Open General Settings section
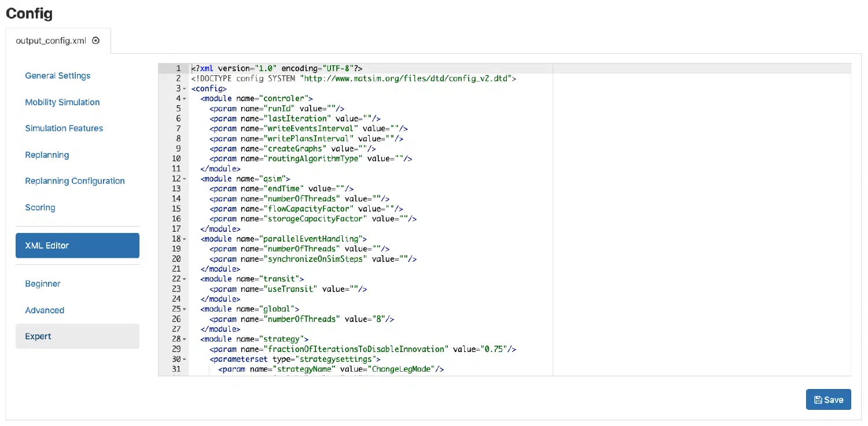This screenshot has width=868, height=426. 57,76
